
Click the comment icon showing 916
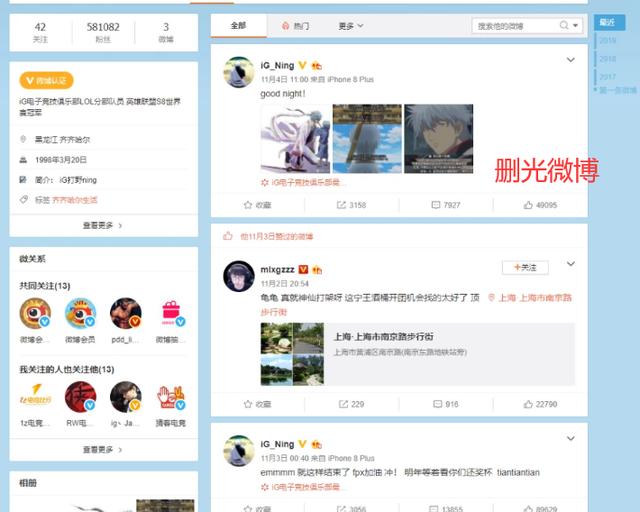[x=437, y=404]
